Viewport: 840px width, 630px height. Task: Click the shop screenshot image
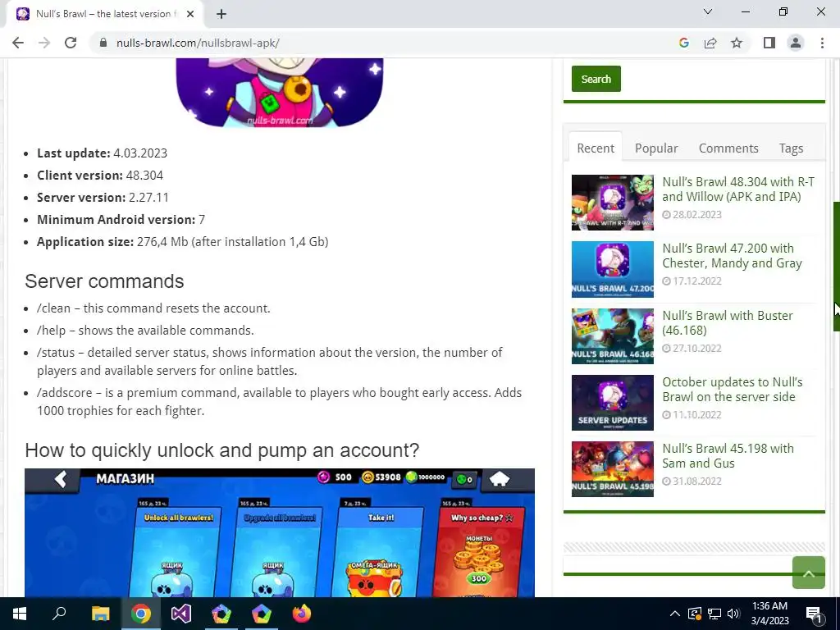click(x=279, y=532)
